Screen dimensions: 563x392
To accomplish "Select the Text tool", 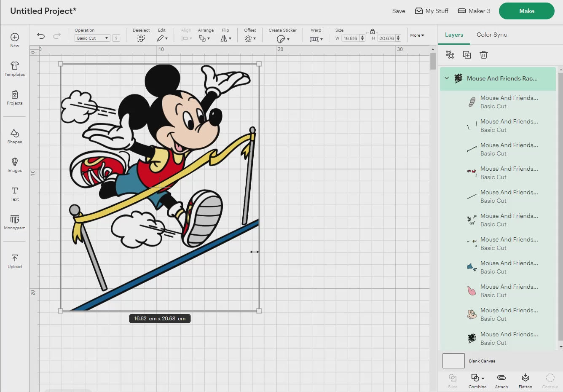I will (15, 193).
